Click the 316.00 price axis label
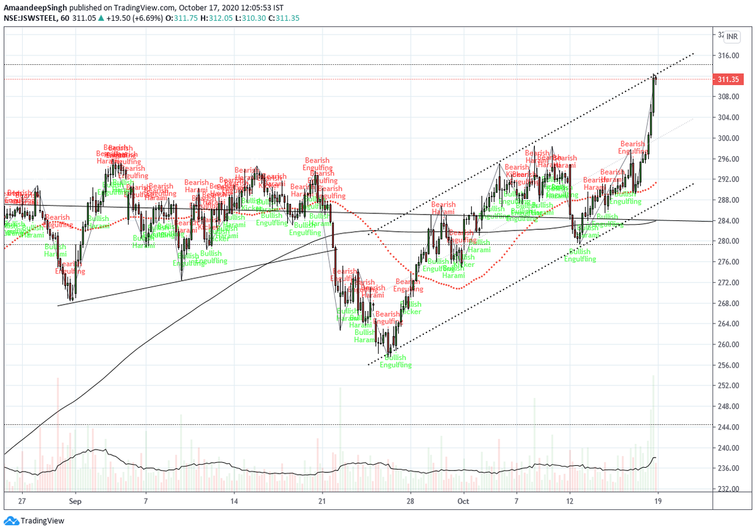The height and width of the screenshot is (532, 756). coord(728,55)
